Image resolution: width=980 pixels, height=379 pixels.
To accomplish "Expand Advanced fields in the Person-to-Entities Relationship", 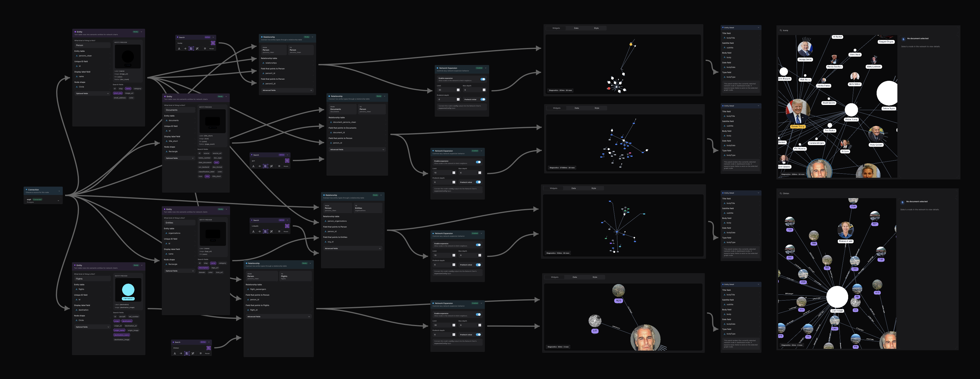I will coord(352,249).
